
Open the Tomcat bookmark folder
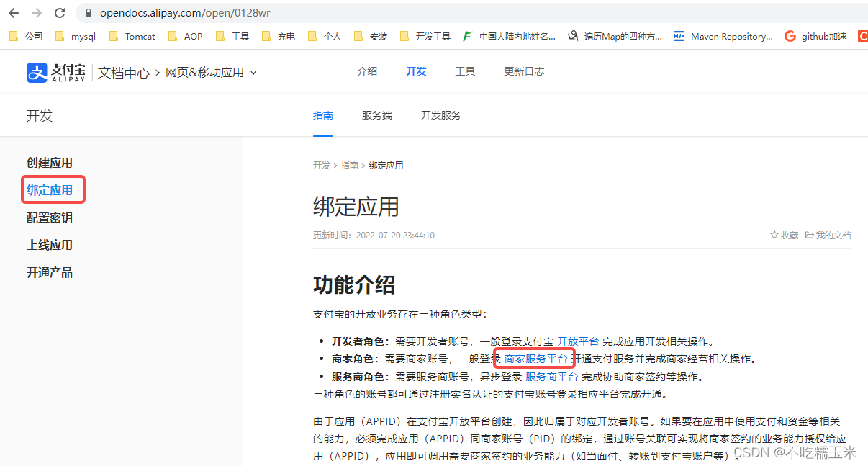[132, 36]
